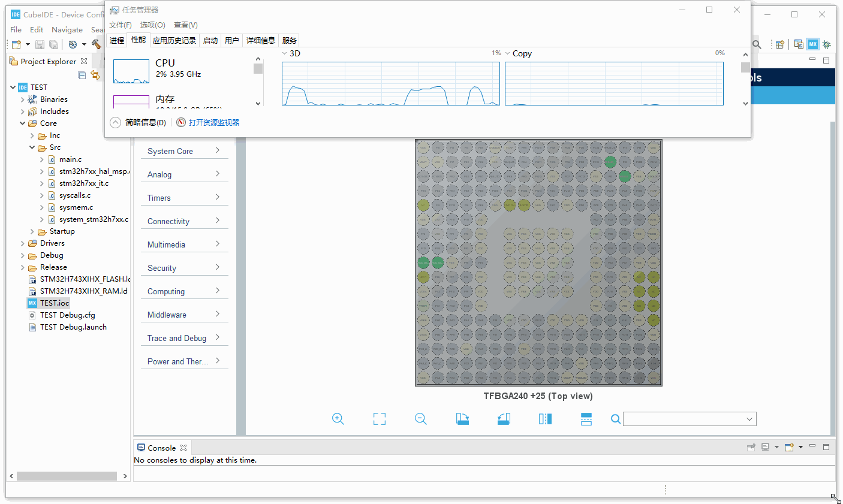Rotate the chip clockwise
The height and width of the screenshot is (504, 843).
click(462, 419)
